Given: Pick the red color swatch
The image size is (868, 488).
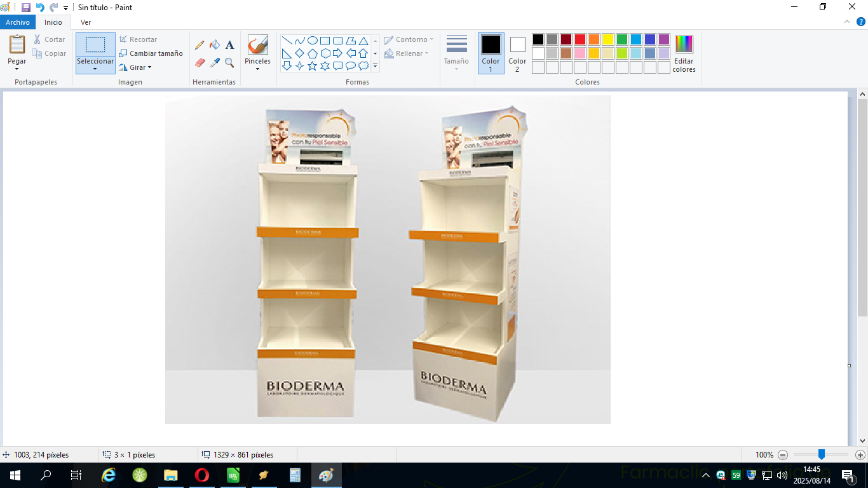Looking at the screenshot, I should (x=580, y=39).
